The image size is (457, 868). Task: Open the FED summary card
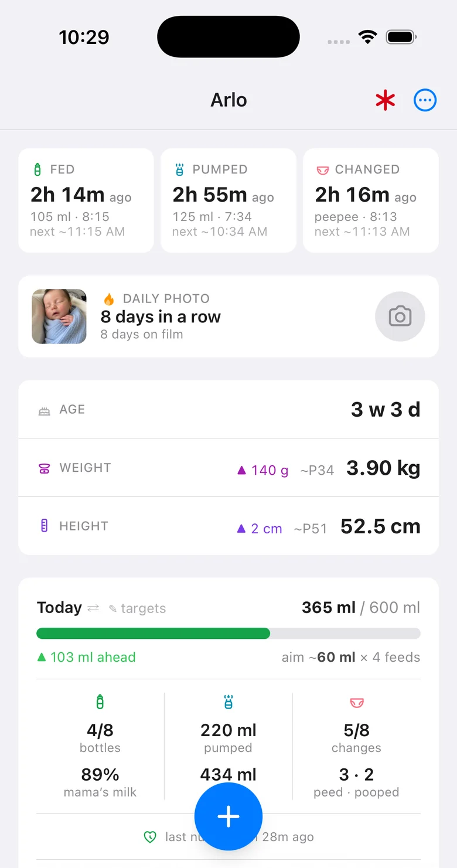coord(86,200)
